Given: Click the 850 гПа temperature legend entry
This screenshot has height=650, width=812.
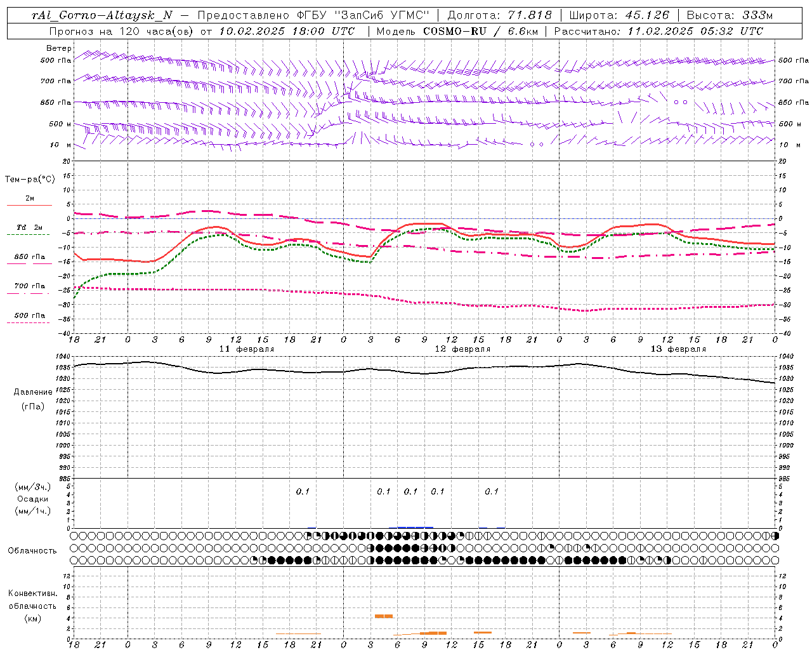Looking at the screenshot, I should [29, 259].
